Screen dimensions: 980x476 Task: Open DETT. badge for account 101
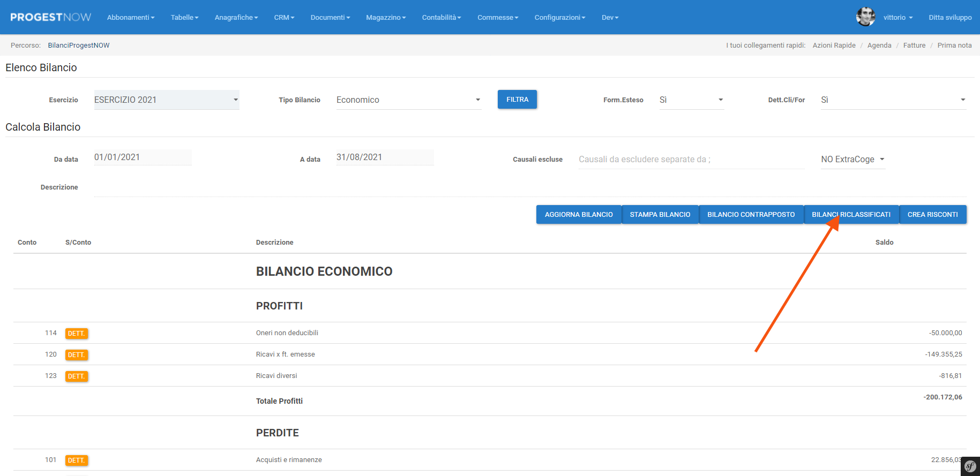point(76,460)
